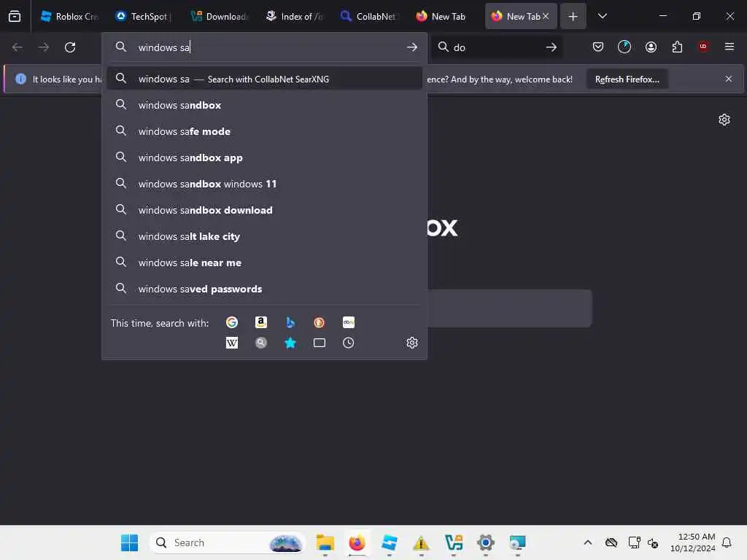Switch to Index of tab

coord(295,16)
